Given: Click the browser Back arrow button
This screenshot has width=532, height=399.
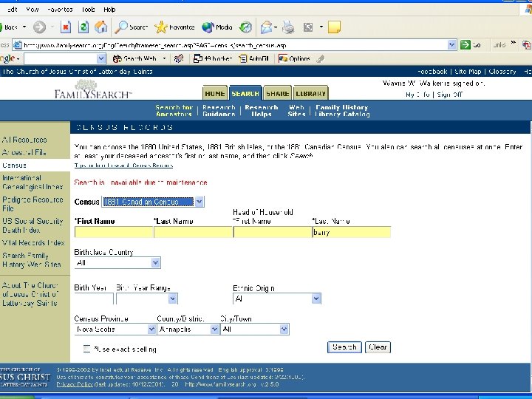Looking at the screenshot, I should coord(10,27).
